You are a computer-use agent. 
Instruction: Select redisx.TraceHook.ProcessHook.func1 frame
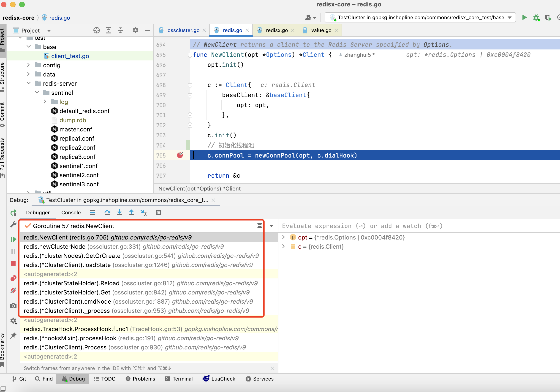tap(149, 329)
